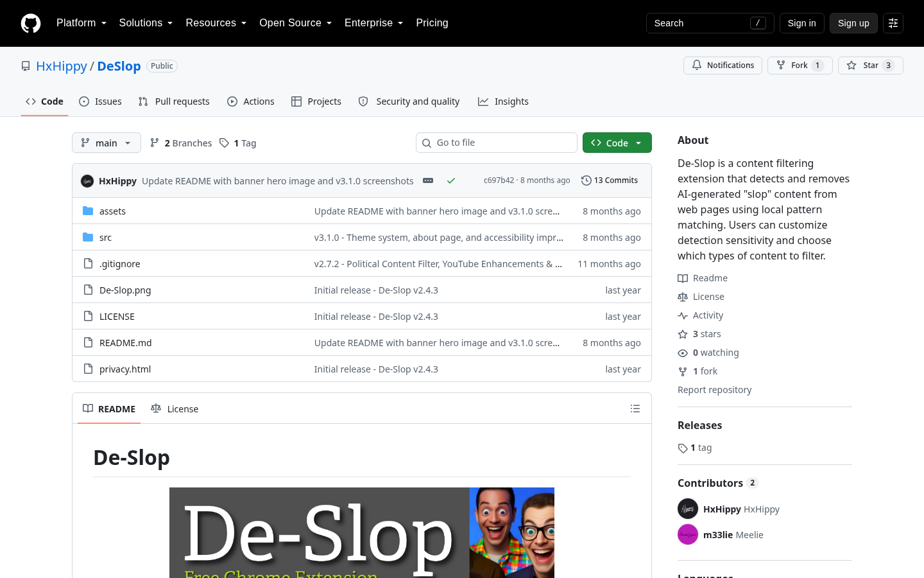This screenshot has height=578, width=924.
Task: Open the README outline list icon
Action: [x=635, y=408]
